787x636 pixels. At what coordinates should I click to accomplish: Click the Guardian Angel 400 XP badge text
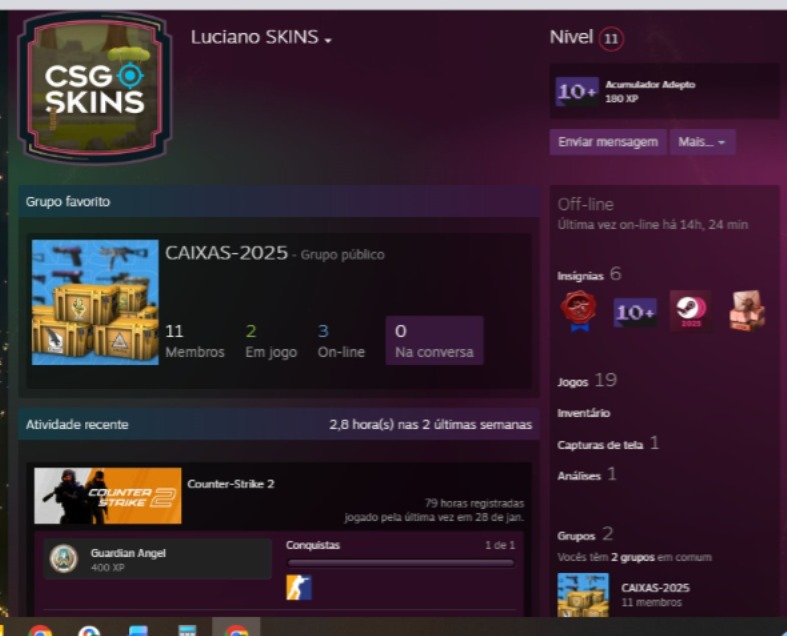[128, 560]
